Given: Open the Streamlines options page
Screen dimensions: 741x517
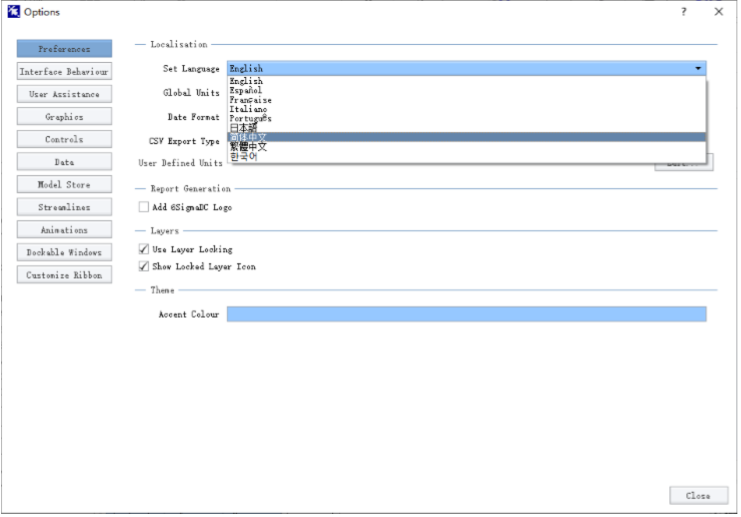Looking at the screenshot, I should pos(64,207).
